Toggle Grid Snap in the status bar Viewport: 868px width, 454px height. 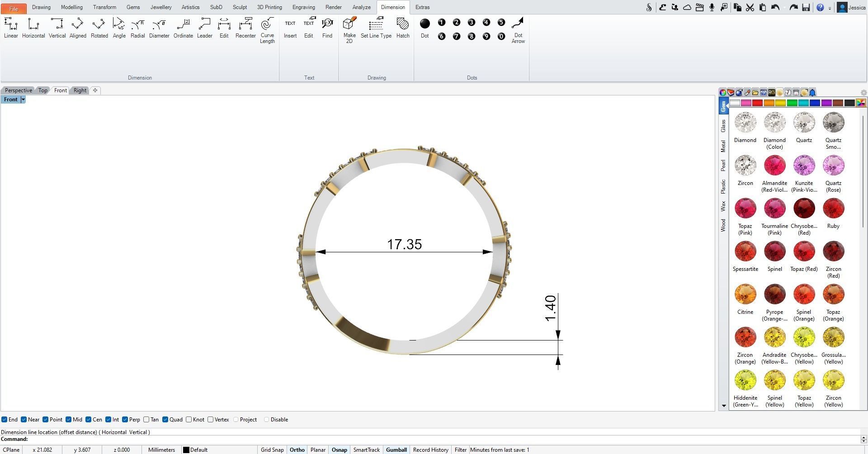tap(272, 450)
